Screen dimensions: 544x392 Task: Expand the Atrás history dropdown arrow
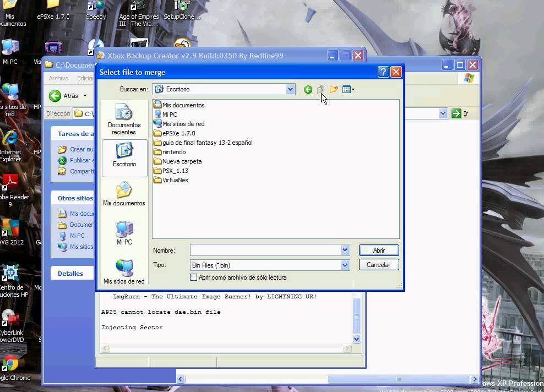85,95
